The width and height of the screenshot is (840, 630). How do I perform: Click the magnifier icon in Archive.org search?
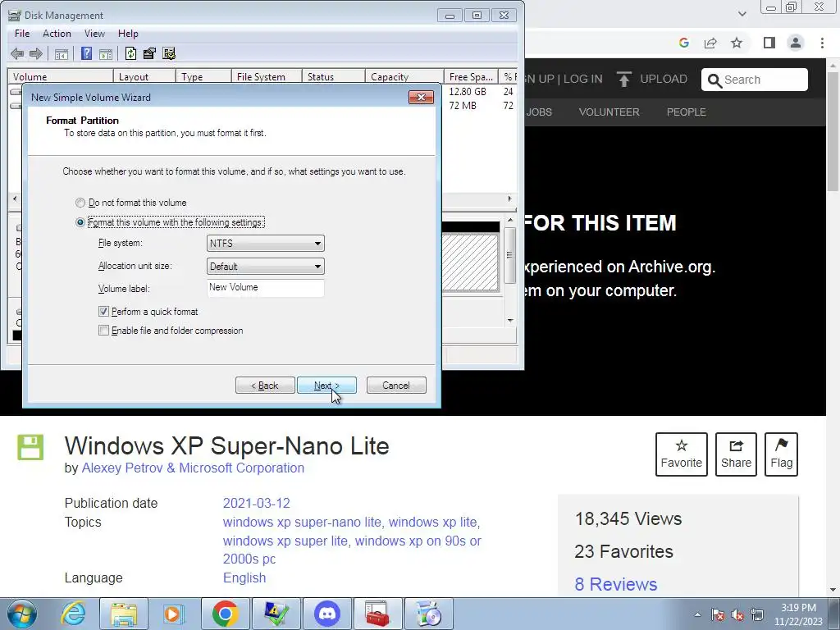pyautogui.click(x=714, y=80)
